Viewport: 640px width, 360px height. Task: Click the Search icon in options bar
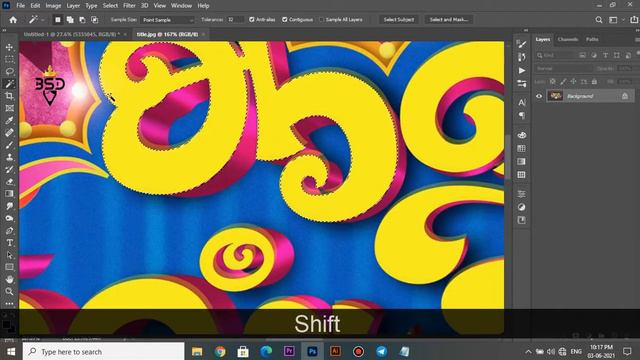click(x=598, y=20)
